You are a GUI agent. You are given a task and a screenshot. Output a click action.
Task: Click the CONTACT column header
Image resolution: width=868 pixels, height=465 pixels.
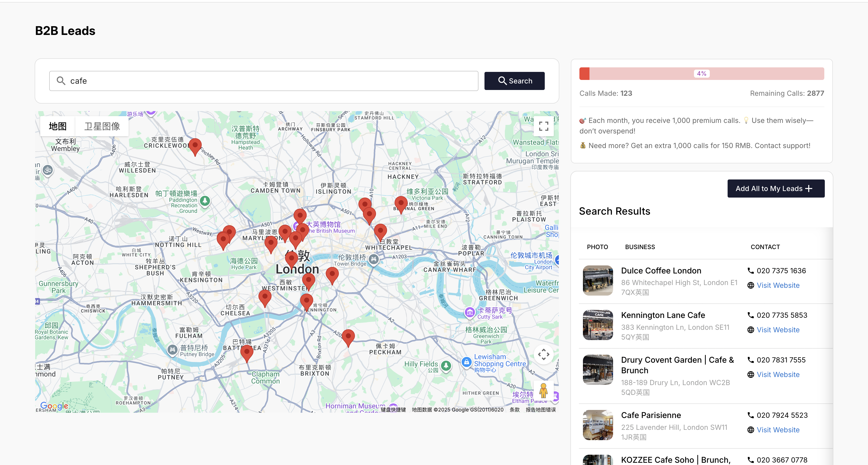click(765, 247)
